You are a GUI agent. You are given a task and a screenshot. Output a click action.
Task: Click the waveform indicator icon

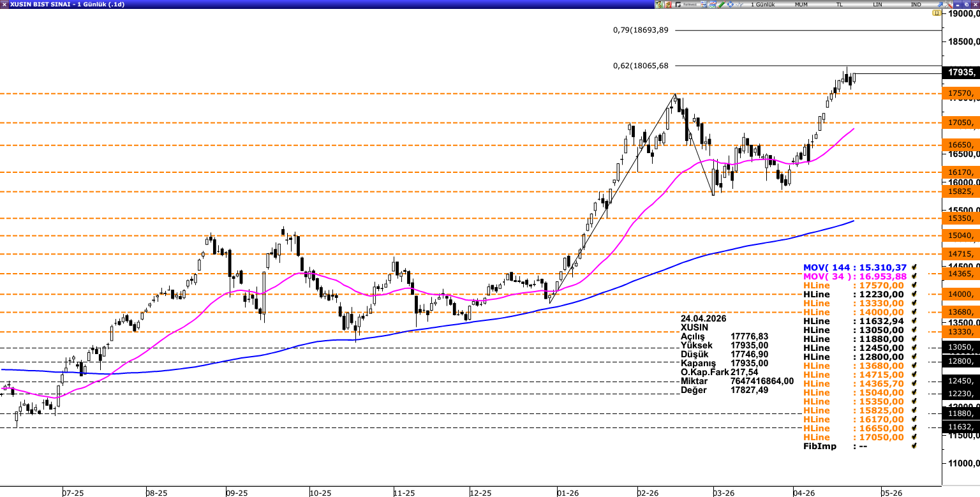point(739,4)
